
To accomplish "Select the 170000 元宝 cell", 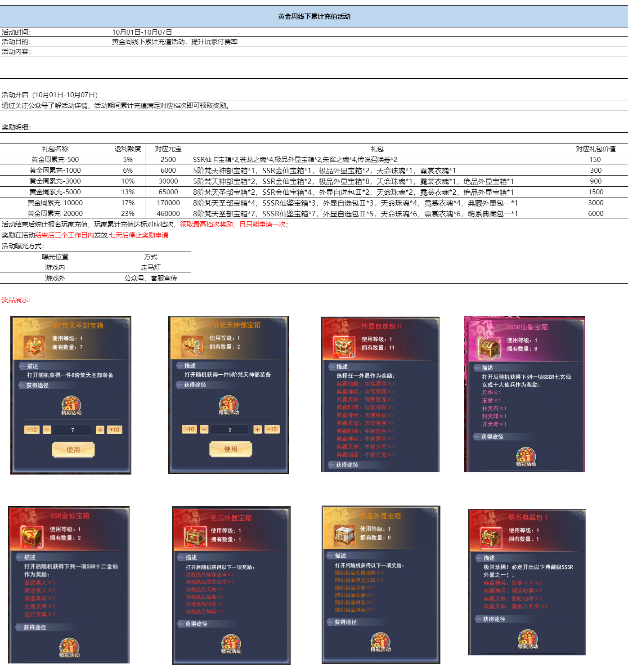I will click(x=168, y=202).
